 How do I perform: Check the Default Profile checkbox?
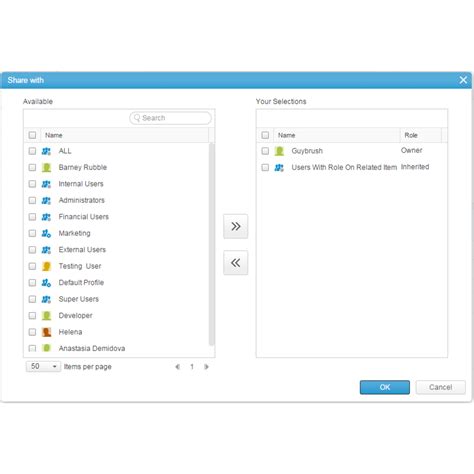(x=32, y=283)
